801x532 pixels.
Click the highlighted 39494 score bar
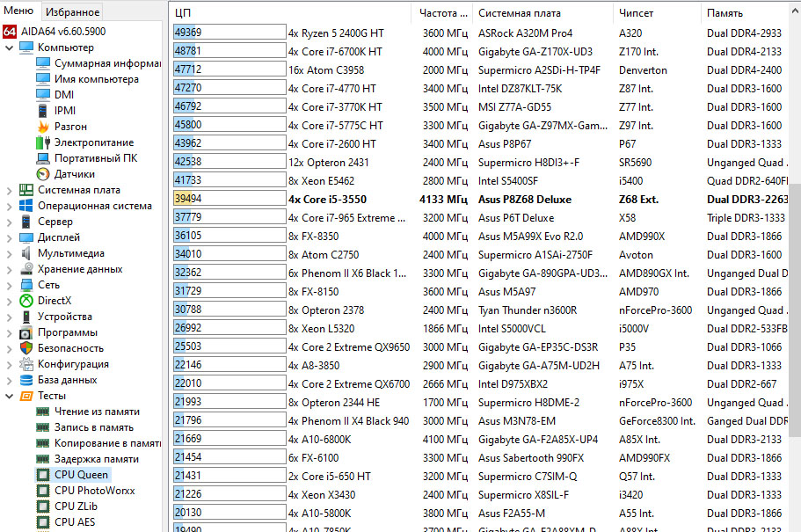pos(229,198)
